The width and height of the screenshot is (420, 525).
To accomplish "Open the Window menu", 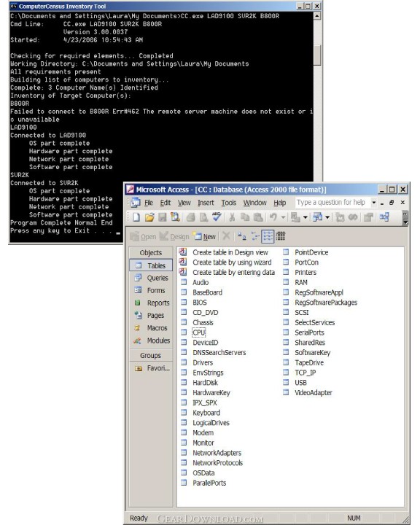I will coord(255,203).
